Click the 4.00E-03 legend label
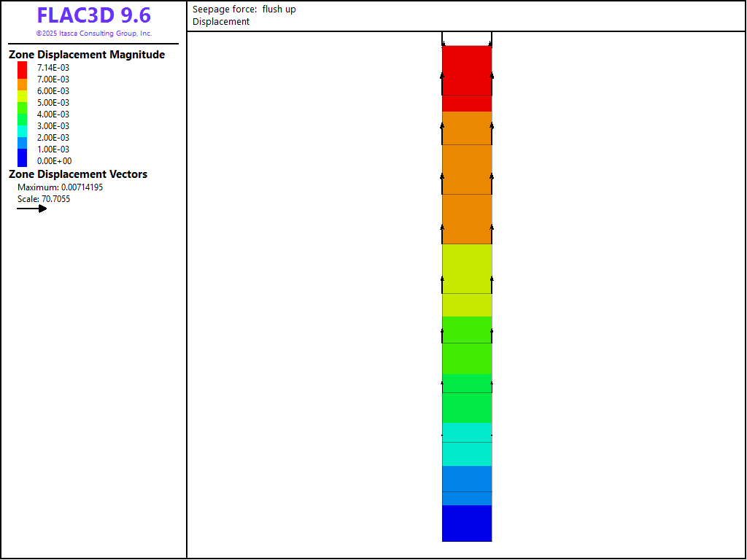Viewport: 747px width, 560px height. 53,114
